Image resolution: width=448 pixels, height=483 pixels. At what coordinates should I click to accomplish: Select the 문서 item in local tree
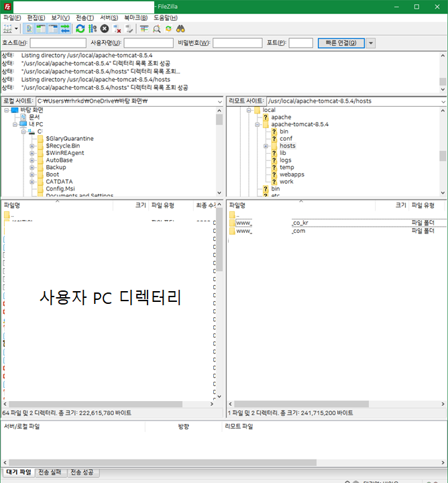pos(34,117)
